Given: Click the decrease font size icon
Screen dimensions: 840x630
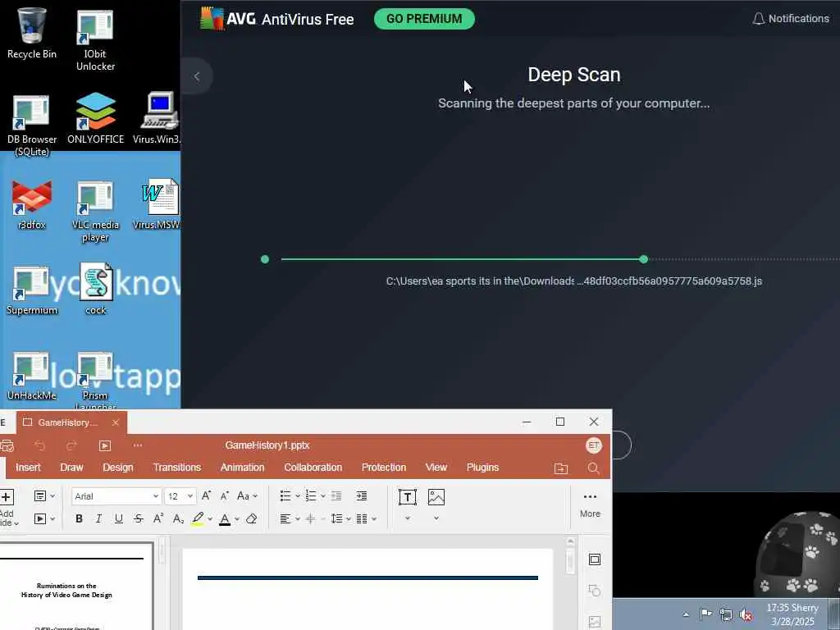Looking at the screenshot, I should 225,496.
